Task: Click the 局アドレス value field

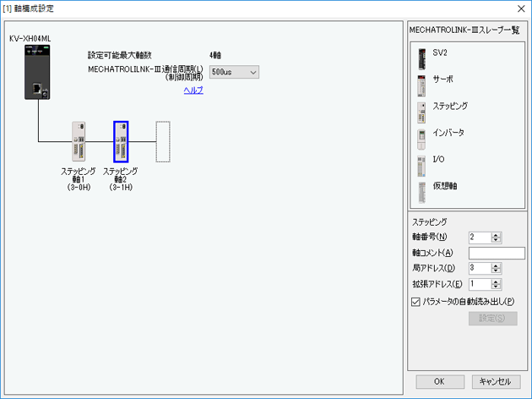Action: (x=480, y=268)
